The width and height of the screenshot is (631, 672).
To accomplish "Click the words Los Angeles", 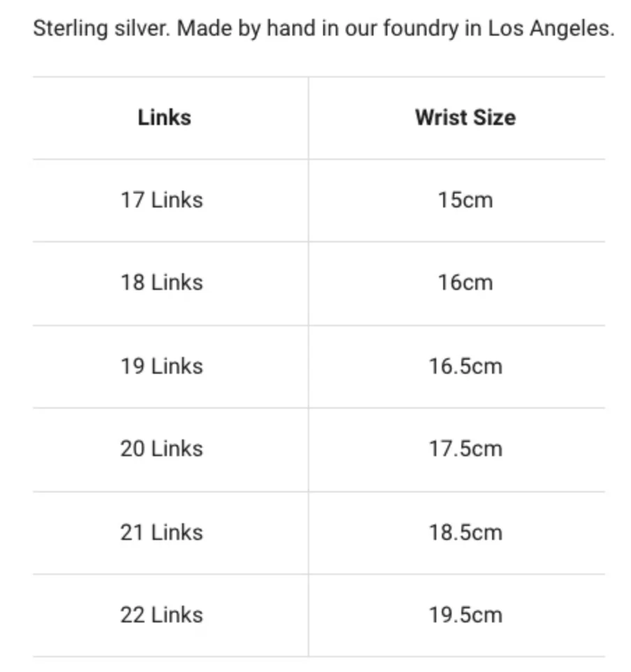I will coord(551,29).
